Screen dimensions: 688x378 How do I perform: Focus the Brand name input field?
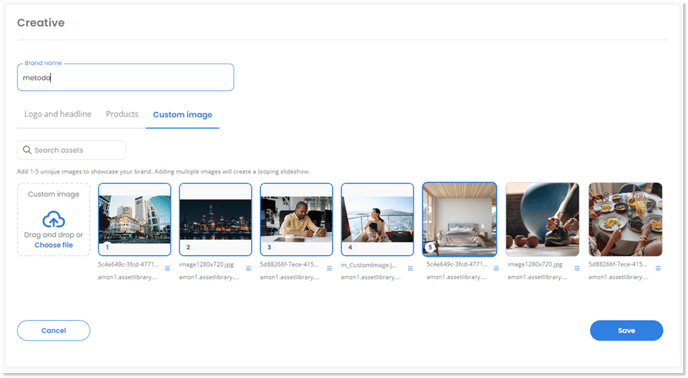[125, 78]
